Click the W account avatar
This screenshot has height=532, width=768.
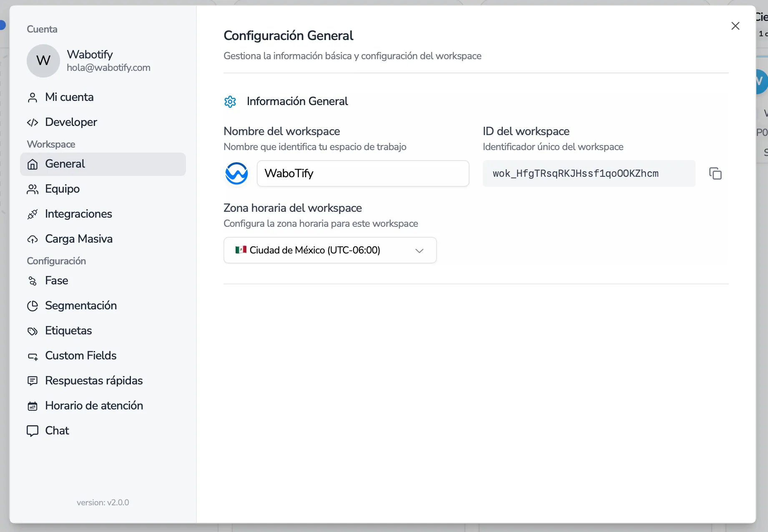[x=43, y=61]
